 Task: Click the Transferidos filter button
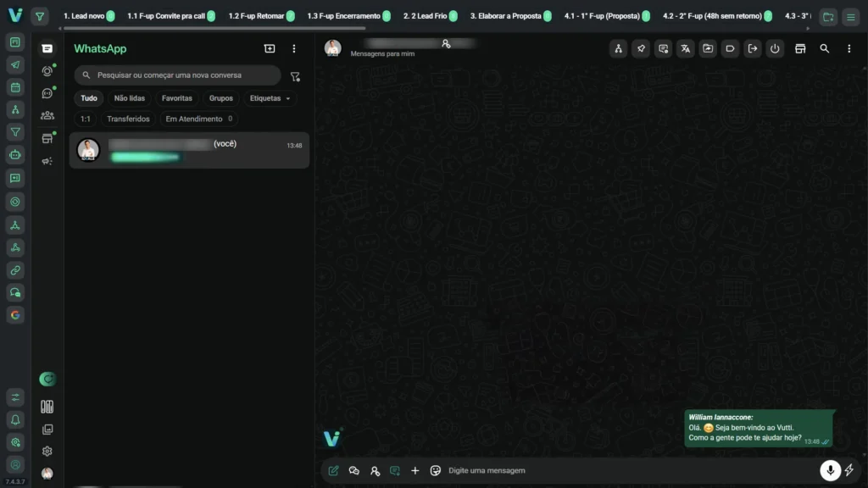tap(128, 119)
